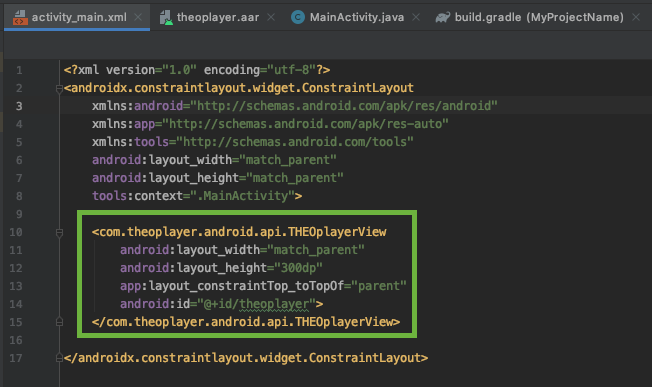Collapse the ConstraintLayout tag fold marker
This screenshot has height=387, width=652.
59,89
